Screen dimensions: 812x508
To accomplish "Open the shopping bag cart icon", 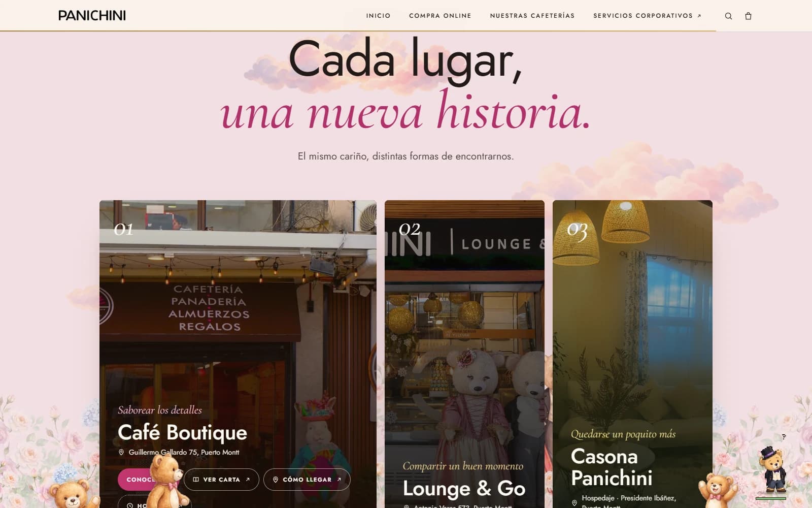I will (x=748, y=16).
